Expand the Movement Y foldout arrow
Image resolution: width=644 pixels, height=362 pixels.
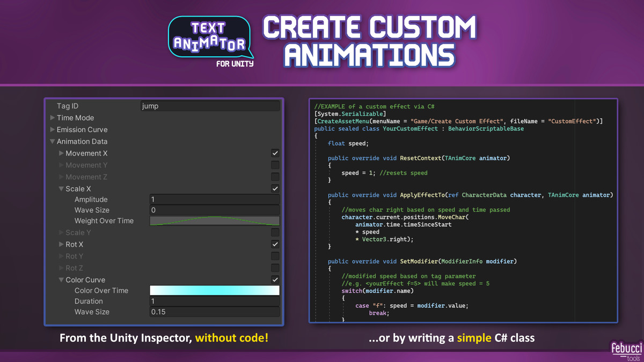(x=61, y=165)
